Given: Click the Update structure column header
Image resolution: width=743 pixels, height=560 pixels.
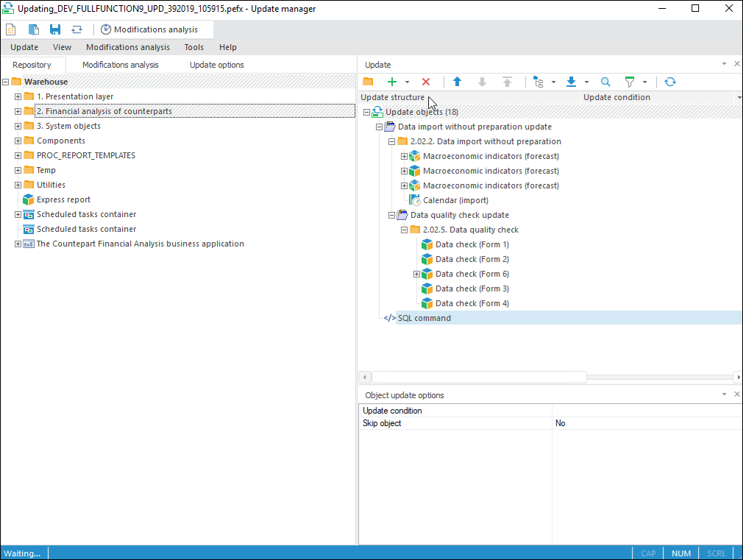Looking at the screenshot, I should 392,97.
